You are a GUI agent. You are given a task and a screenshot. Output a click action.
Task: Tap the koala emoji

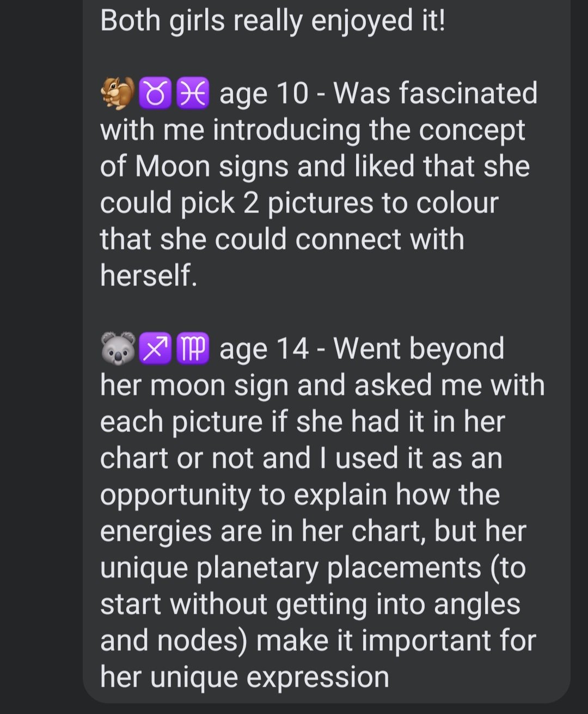coord(118,349)
